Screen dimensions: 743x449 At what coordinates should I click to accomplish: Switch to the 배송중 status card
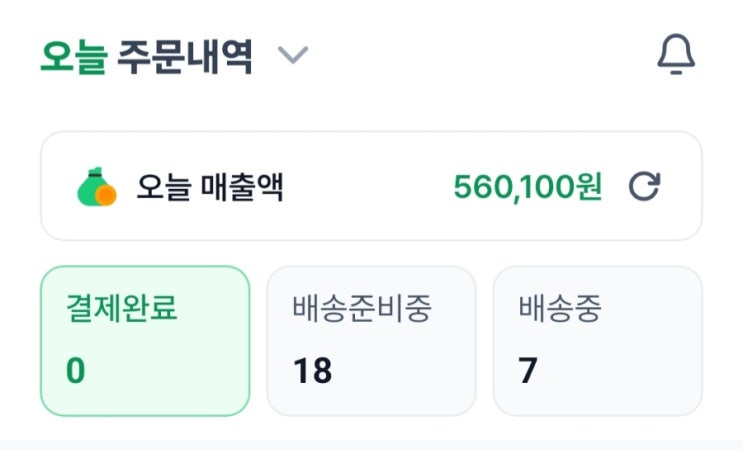coord(597,340)
